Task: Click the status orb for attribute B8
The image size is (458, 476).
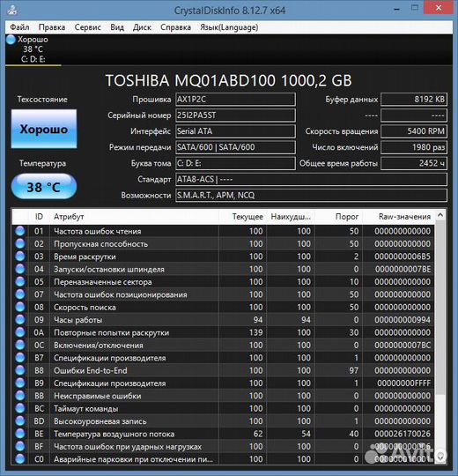Action: 20,370
